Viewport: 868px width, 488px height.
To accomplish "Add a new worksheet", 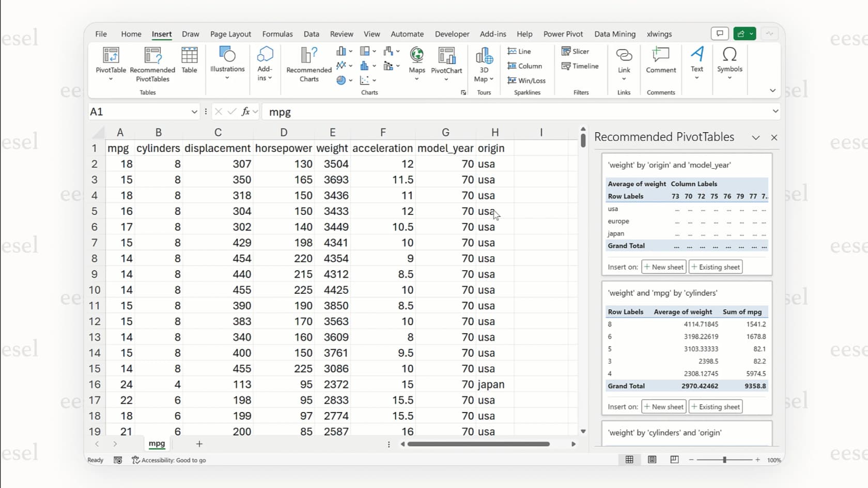I will (199, 444).
